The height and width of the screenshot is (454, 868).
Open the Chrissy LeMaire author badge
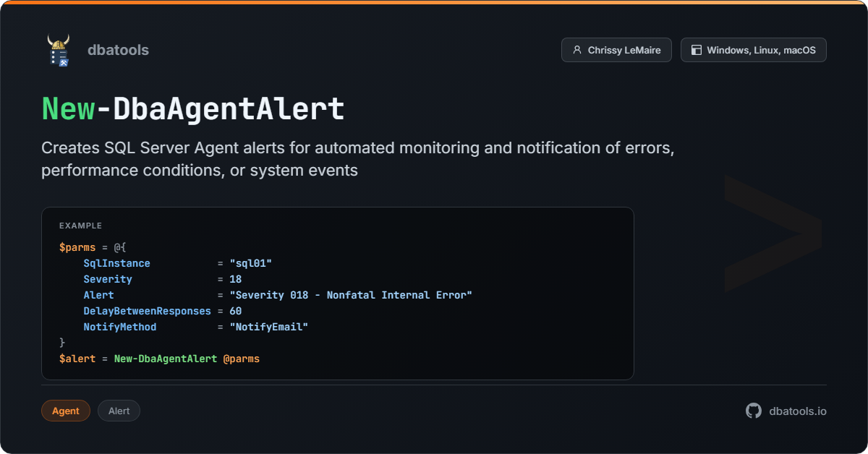(616, 50)
